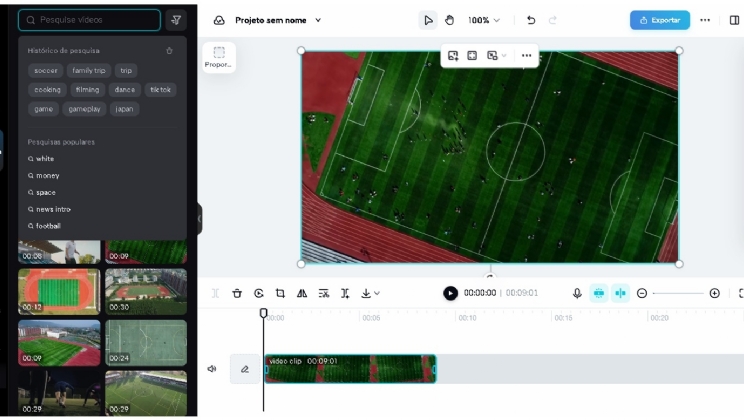Zoom in the timeline with plus icon
Image resolution: width=744 pixels, height=420 pixels.
point(715,293)
